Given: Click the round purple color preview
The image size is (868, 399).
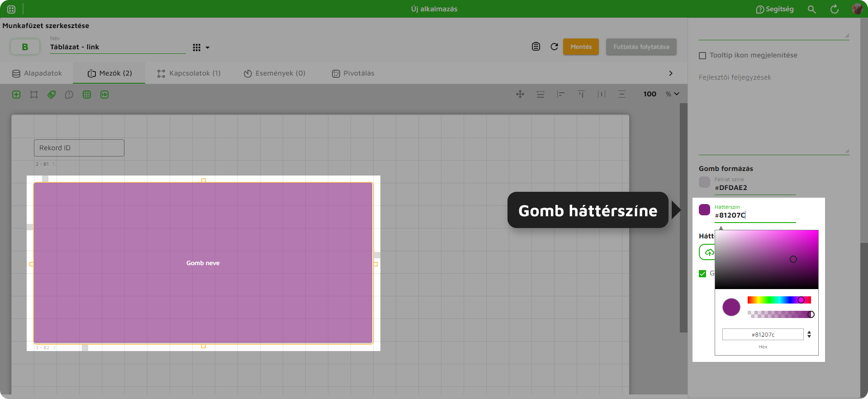Looking at the screenshot, I should (731, 307).
